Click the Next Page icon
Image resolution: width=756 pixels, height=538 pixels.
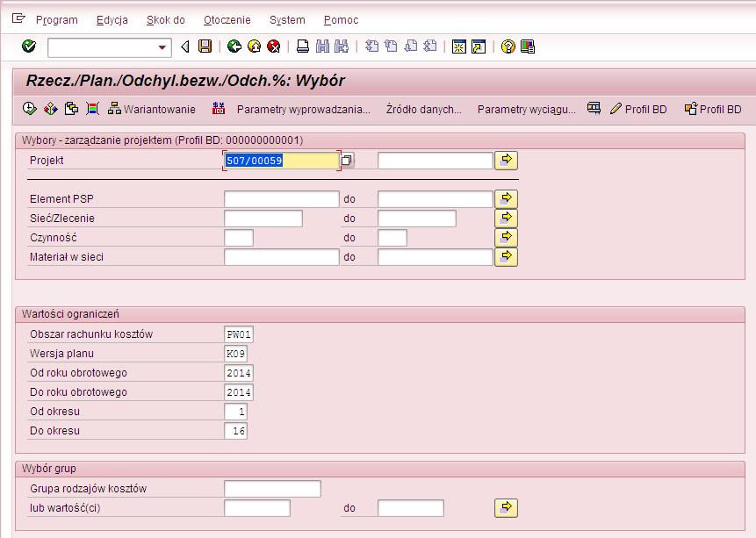pos(410,47)
